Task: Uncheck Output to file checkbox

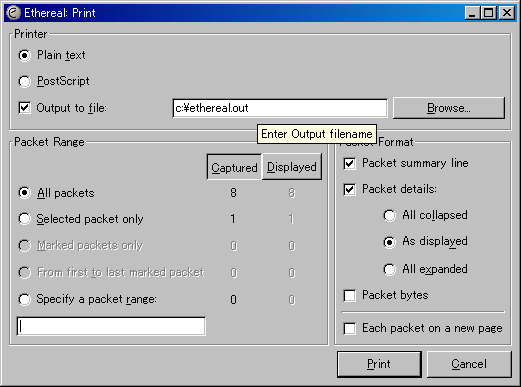Action: (x=25, y=108)
